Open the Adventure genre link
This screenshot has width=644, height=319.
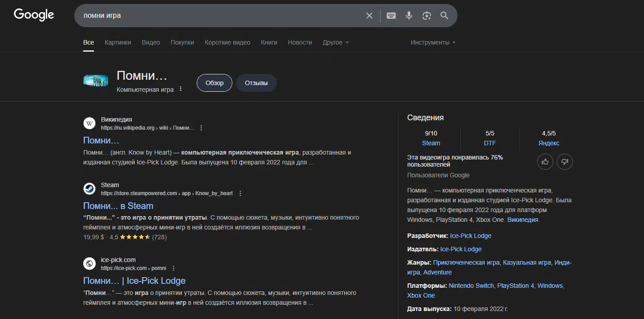pyautogui.click(x=437, y=272)
